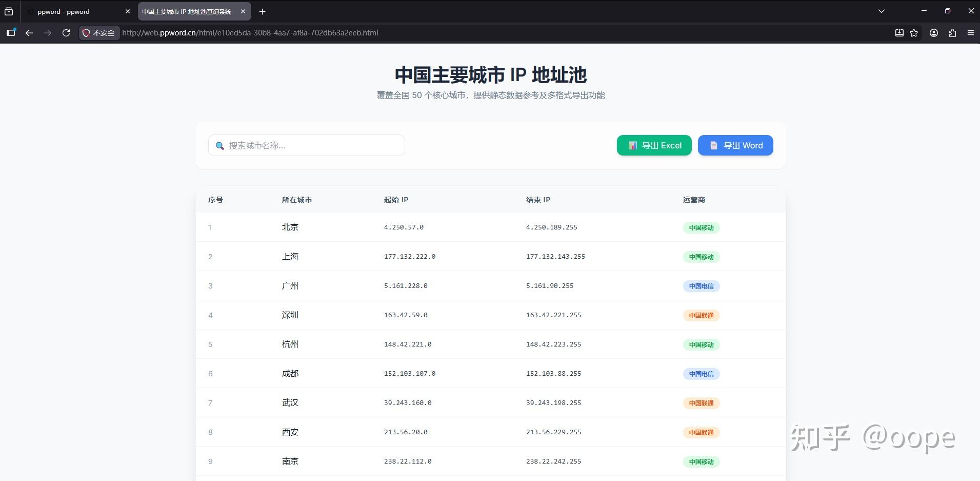
Task: Select the 中国主要城市 IP 地址池查询系统 tab
Action: pyautogui.click(x=187, y=11)
